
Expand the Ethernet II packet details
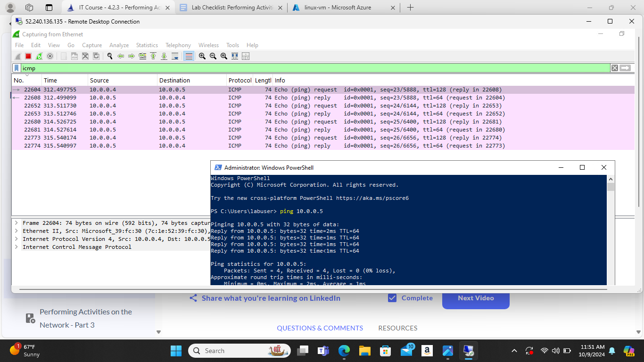(16, 231)
